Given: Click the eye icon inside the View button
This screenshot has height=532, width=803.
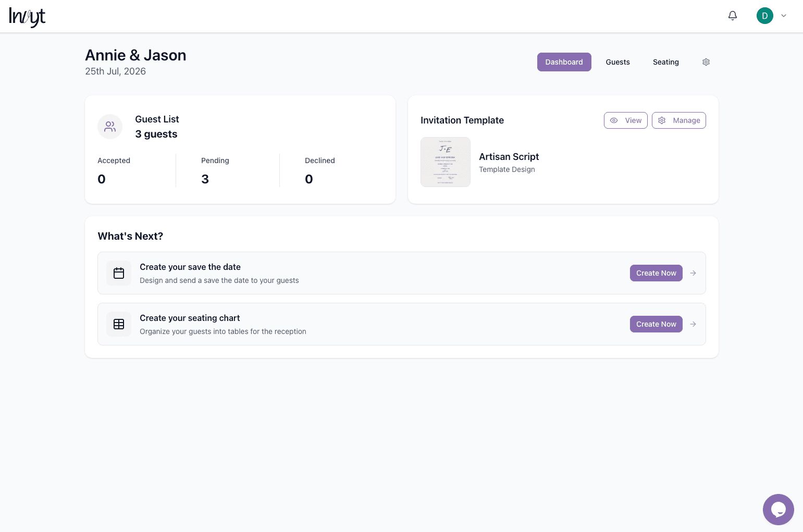Looking at the screenshot, I should point(614,120).
